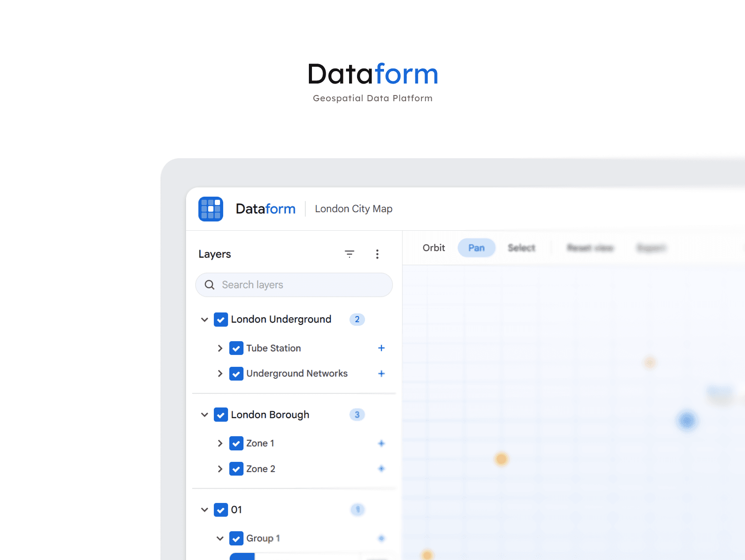This screenshot has height=560, width=745.
Task: Click the Dataform brand name in header
Action: tap(266, 209)
